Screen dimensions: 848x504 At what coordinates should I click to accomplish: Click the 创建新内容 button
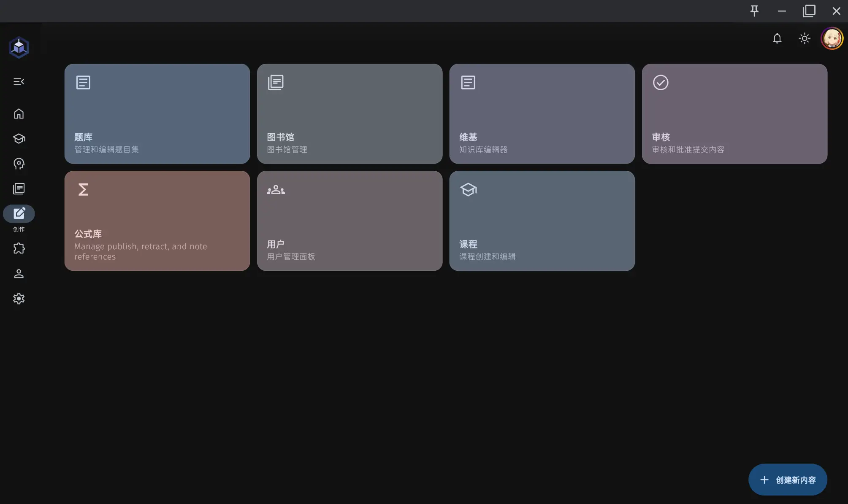pyautogui.click(x=788, y=480)
